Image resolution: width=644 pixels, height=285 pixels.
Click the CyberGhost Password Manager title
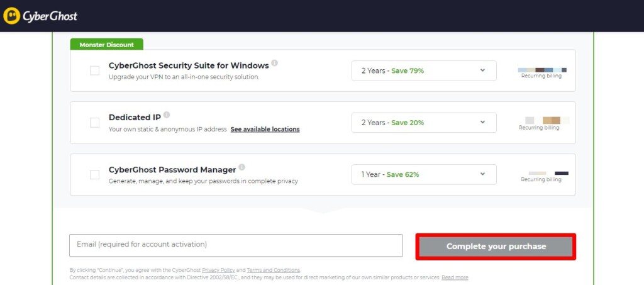pos(172,170)
